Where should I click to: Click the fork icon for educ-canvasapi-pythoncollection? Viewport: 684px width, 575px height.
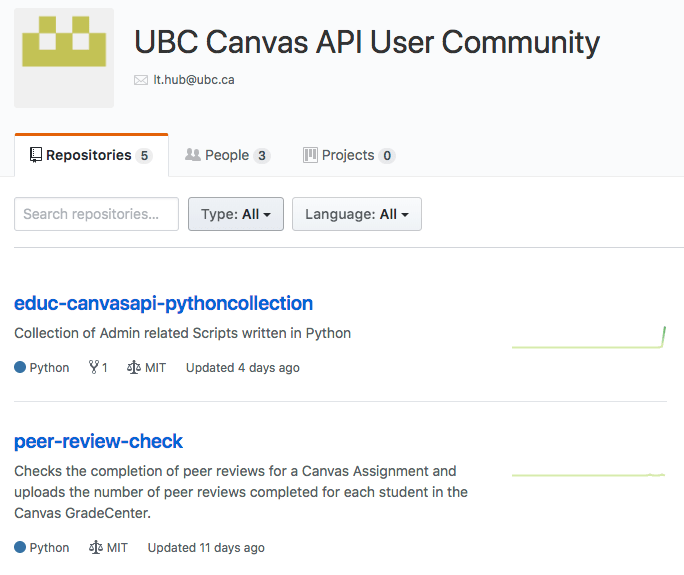93,367
